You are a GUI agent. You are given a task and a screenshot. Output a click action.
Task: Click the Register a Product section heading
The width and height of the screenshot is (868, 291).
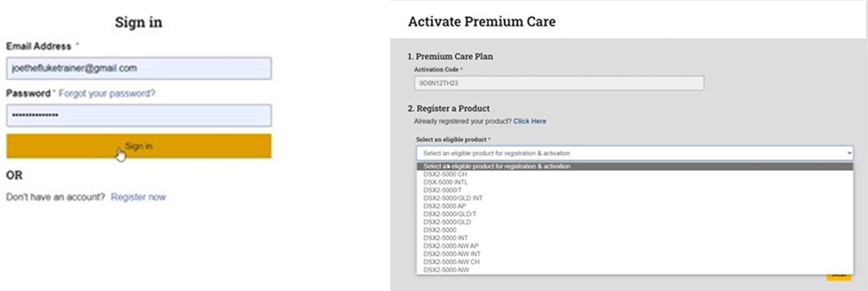[450, 109]
